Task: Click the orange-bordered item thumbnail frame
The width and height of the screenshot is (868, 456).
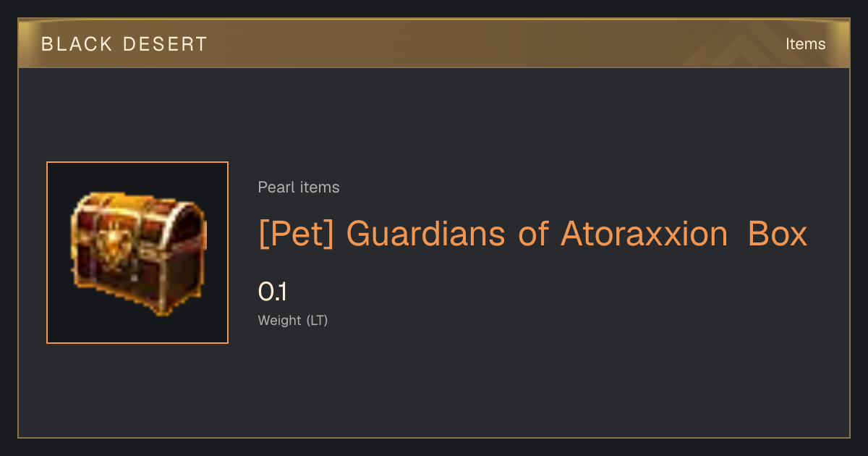Action: 137,253
